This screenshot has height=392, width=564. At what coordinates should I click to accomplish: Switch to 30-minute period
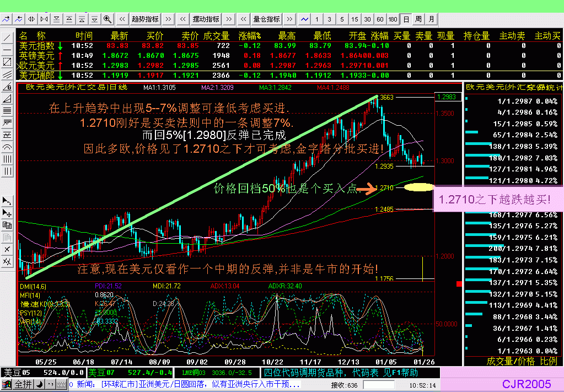pos(367,19)
